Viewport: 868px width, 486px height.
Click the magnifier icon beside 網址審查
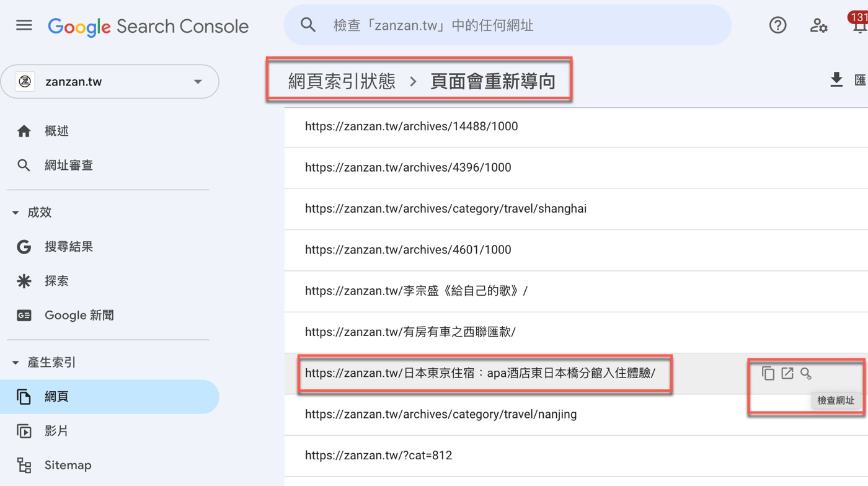(24, 166)
